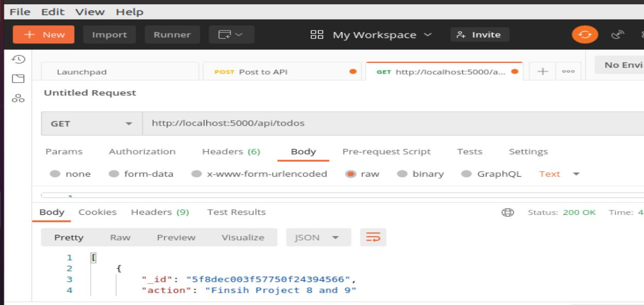644x305 pixels.
Task: Open the No Environment dropdown
Action: click(619, 65)
